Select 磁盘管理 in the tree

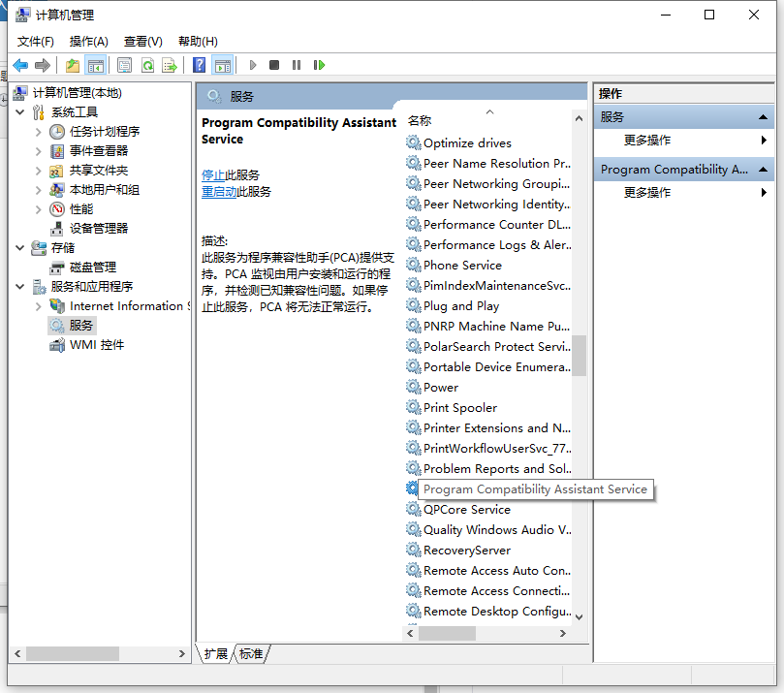click(92, 267)
